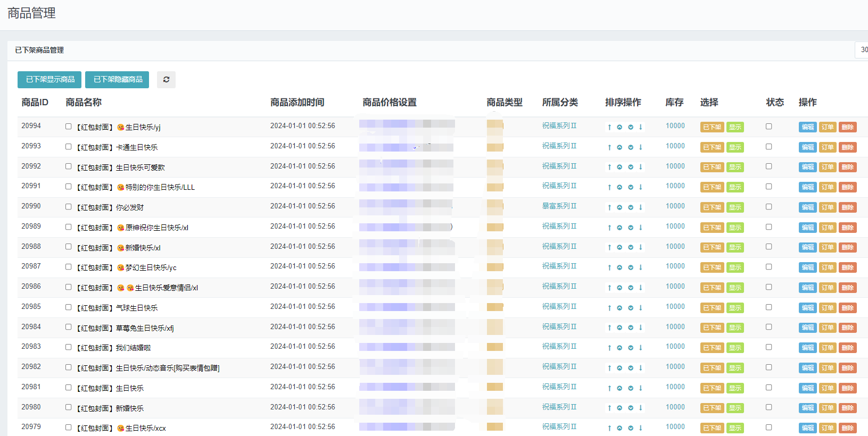Tick the checkbox before 你必发财
868x436 pixels.
(x=68, y=207)
